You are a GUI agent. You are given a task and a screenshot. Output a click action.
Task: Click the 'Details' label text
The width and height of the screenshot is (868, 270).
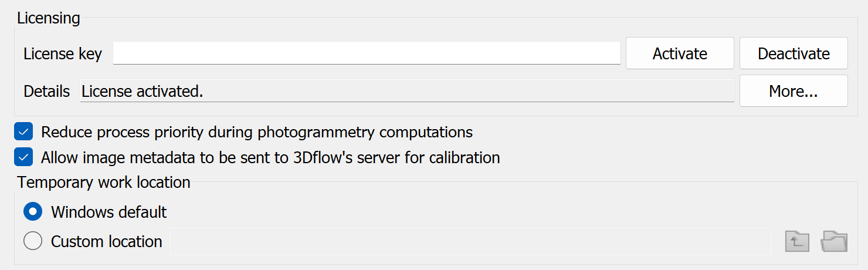pos(46,92)
